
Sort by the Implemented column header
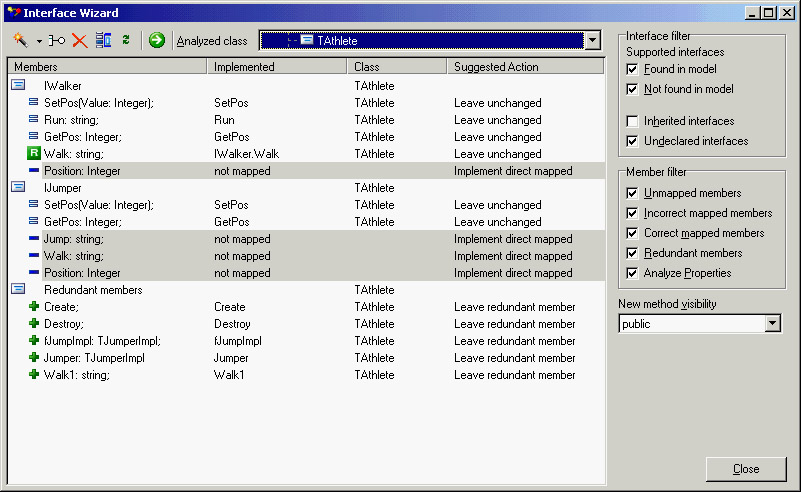(277, 67)
